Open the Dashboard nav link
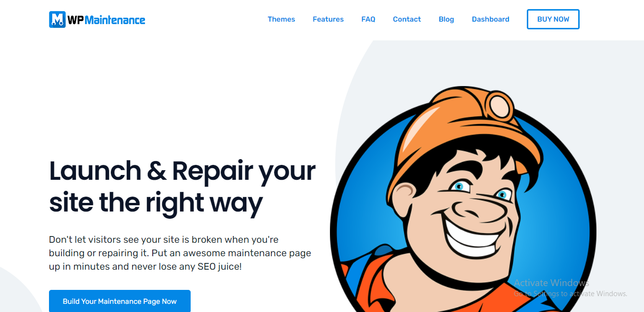This screenshot has height=312, width=644. [x=490, y=19]
